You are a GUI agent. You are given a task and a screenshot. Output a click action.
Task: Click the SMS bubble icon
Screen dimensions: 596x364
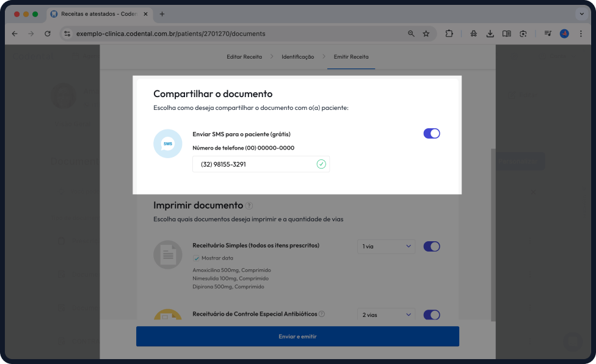point(167,144)
